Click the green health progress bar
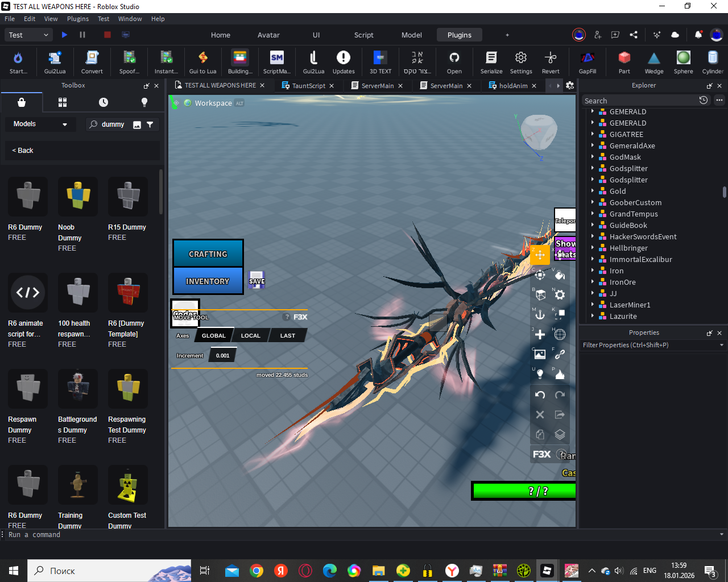Image resolution: width=728 pixels, height=582 pixels. pos(524,491)
